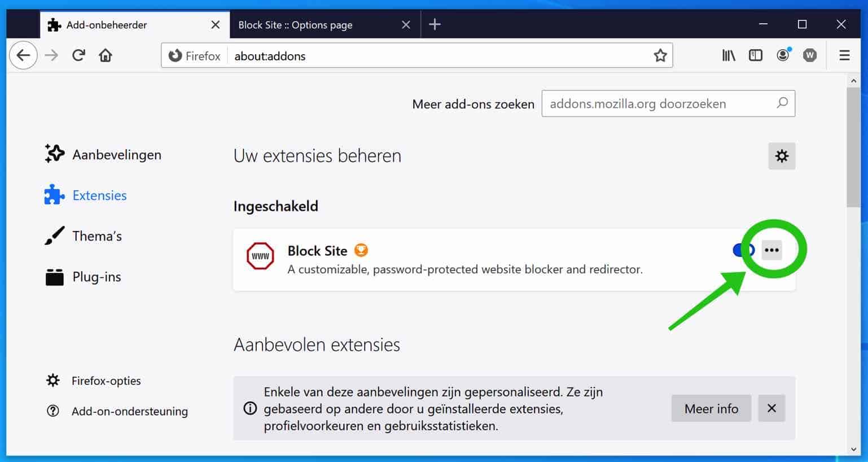Focus the addons.mozilla.org doorzoeken search field
868x462 pixels.
click(x=668, y=103)
